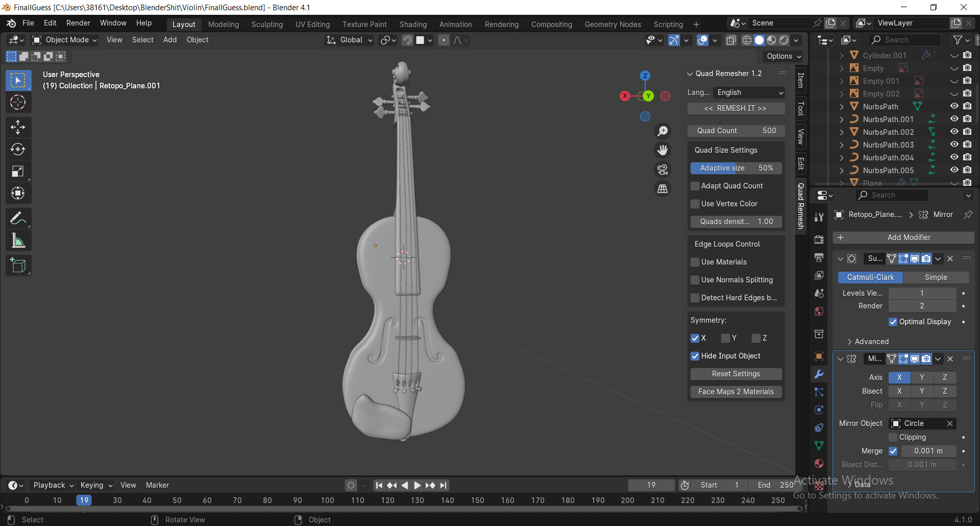Open Material Properties (sphere icon)
This screenshot has height=526, width=980.
point(819,464)
